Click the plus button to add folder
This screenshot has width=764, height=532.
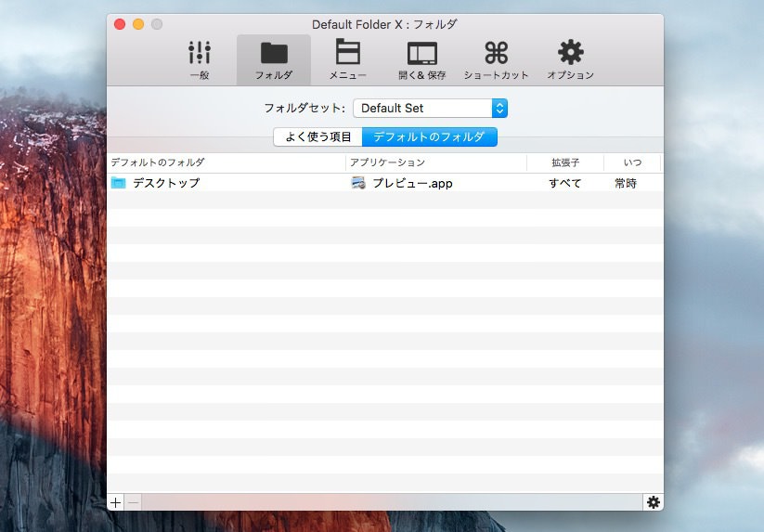(x=115, y=502)
